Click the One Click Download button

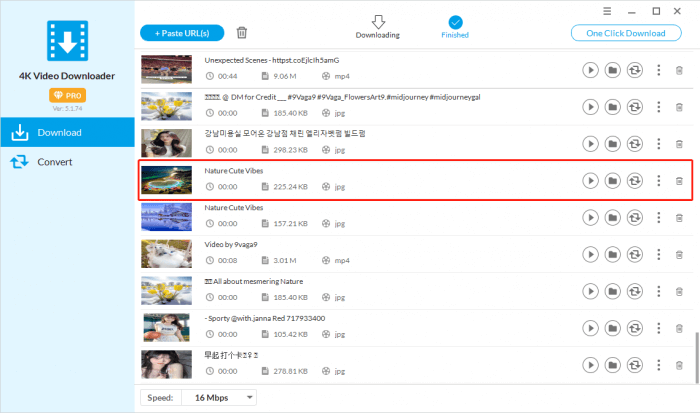(x=626, y=33)
